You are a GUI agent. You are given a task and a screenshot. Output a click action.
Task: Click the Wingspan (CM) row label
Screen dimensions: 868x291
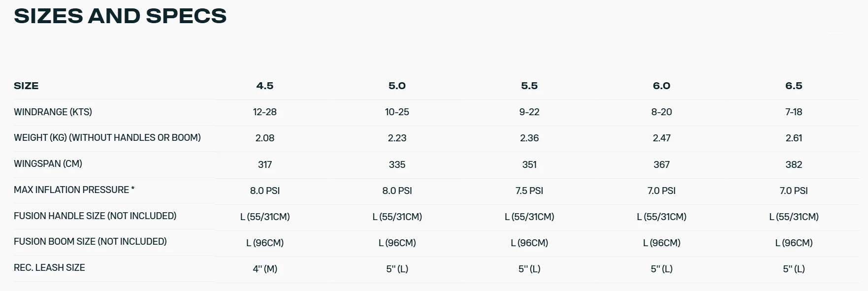48,163
